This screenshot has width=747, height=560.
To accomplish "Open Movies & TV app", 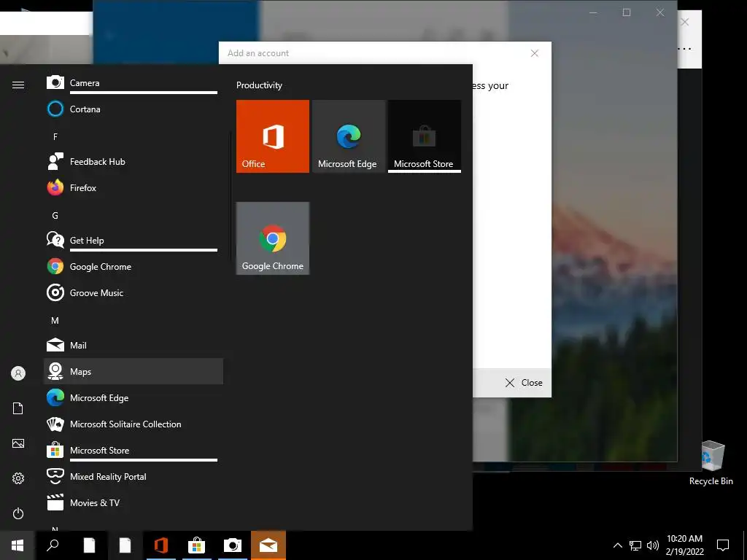I will [133, 503].
